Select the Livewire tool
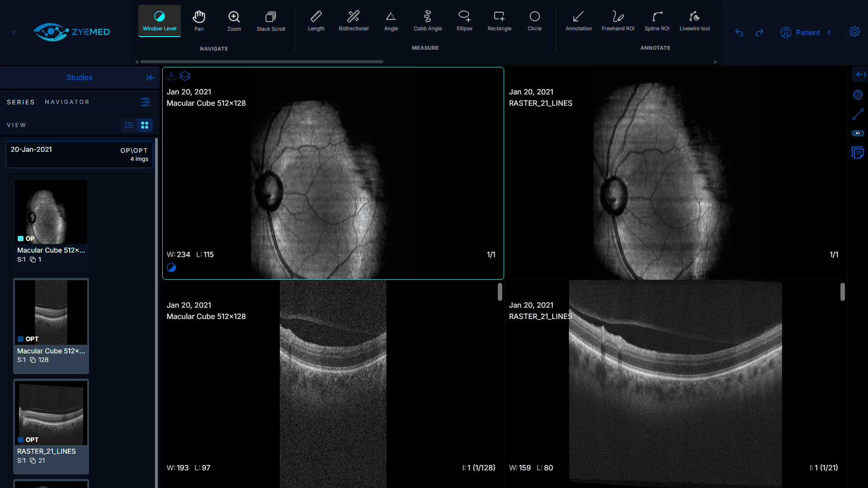Viewport: 868px width, 488px height. tap(694, 21)
